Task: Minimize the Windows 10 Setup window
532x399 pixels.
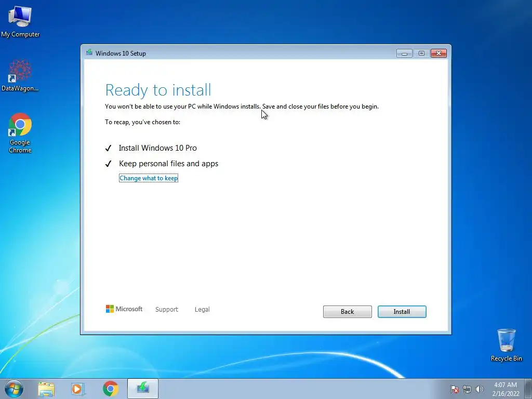Action: [x=404, y=54]
